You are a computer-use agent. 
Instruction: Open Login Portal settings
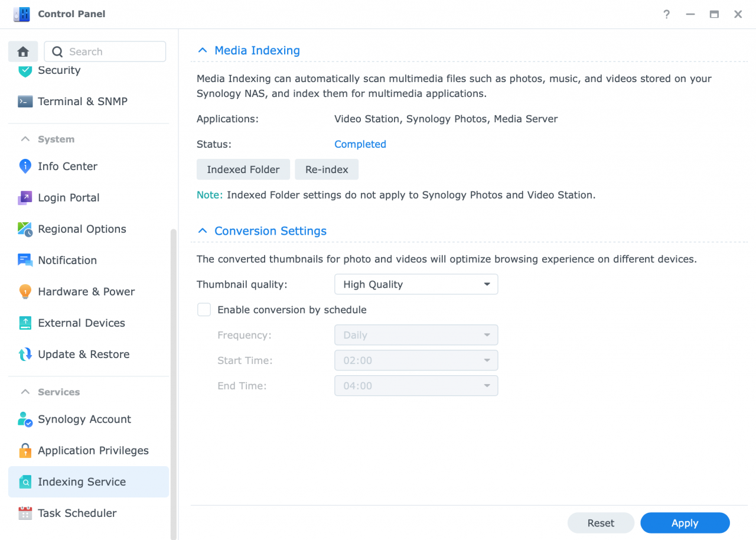[x=68, y=197]
